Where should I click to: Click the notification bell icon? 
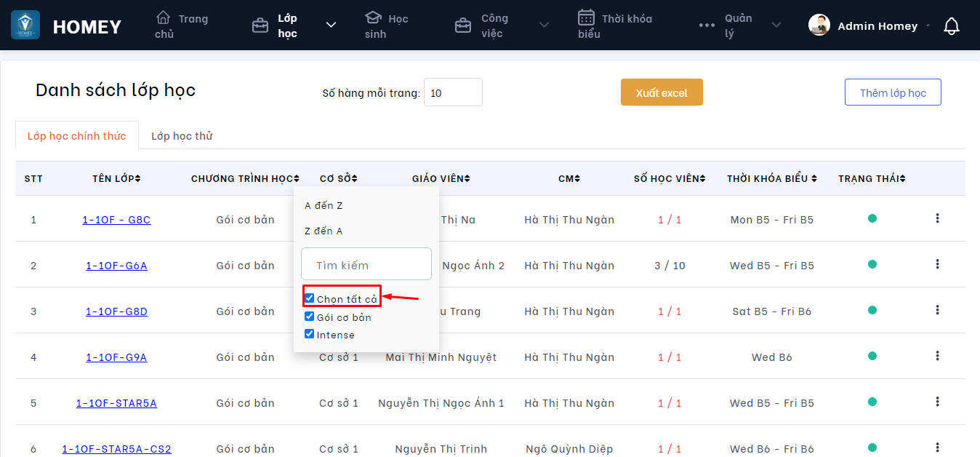coord(951,26)
